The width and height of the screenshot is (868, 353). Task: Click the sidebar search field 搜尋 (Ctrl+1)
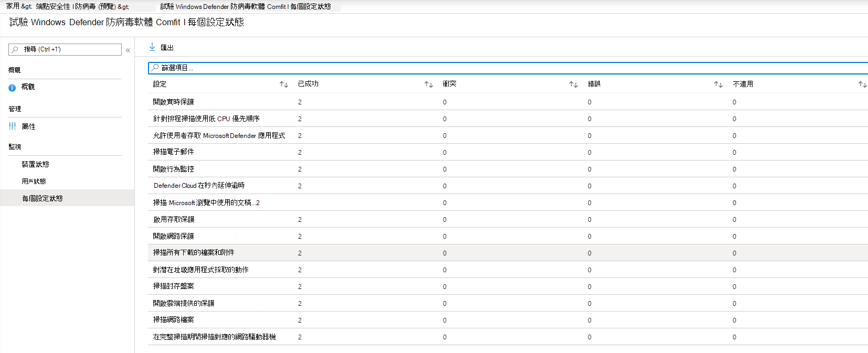[x=65, y=49]
